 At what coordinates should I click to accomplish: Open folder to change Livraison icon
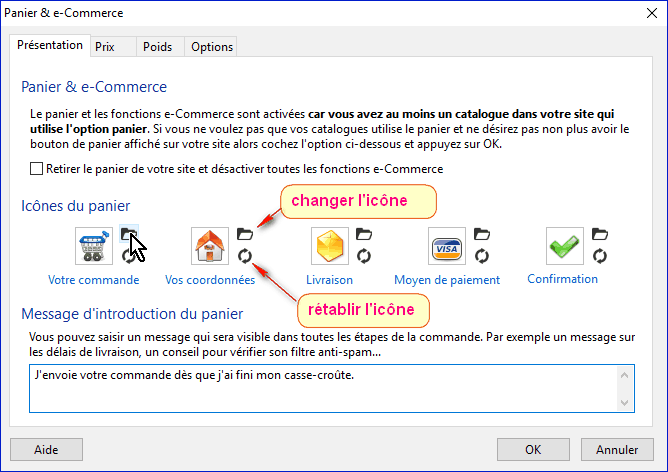click(x=364, y=235)
